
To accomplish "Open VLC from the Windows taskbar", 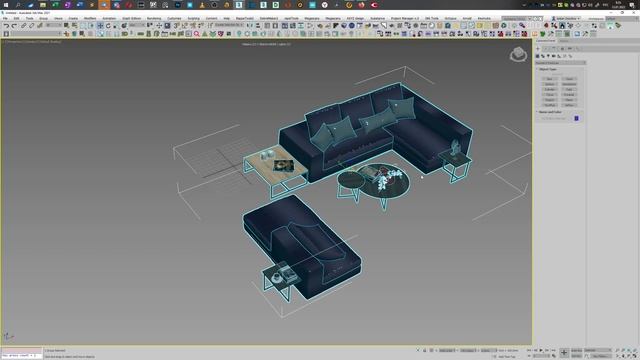I will tap(202, 5).
